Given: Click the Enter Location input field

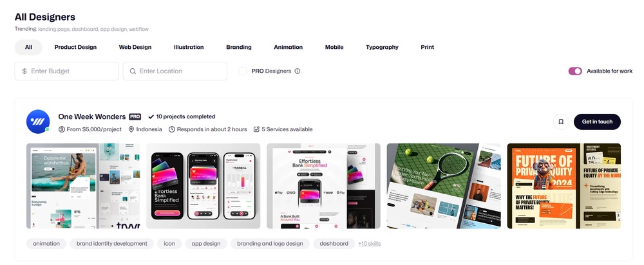Looking at the screenshot, I should point(175,71).
